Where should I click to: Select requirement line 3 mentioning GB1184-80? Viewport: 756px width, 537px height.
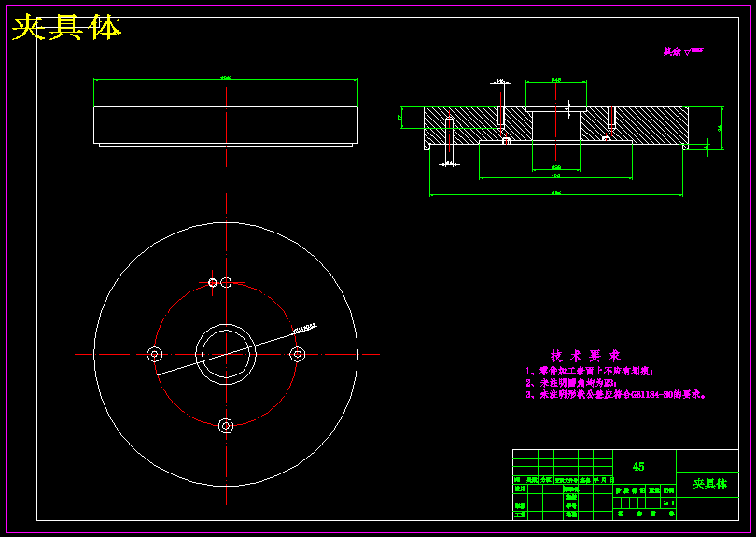point(616,395)
